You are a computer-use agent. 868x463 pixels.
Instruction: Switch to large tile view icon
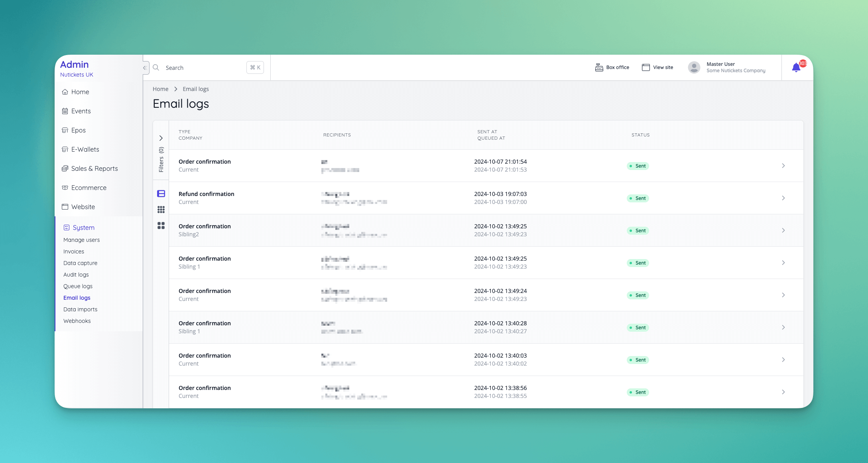pos(161,226)
